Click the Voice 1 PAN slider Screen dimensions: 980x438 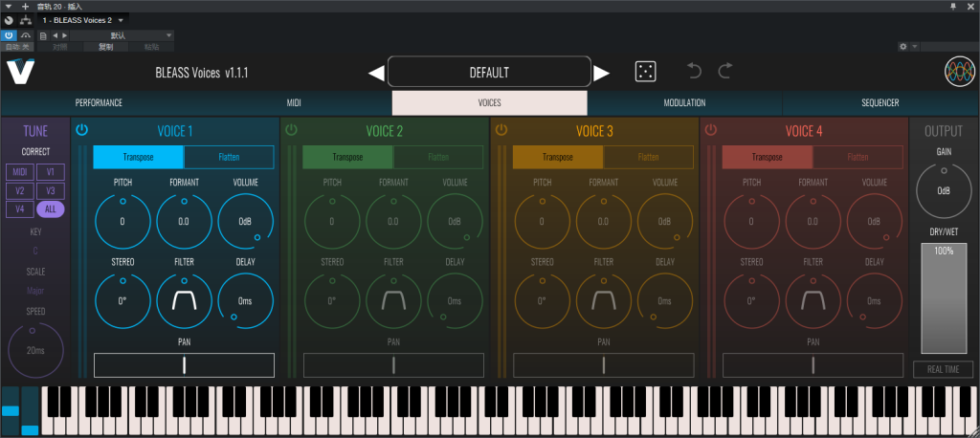(184, 365)
